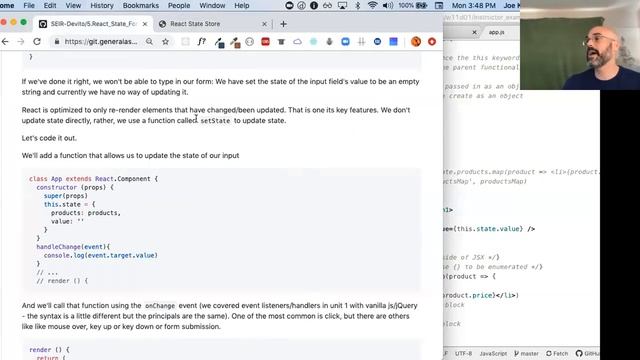Click UTF-8 encoding in the editor status bar
Screen dimensions: 640x360
coord(463,353)
